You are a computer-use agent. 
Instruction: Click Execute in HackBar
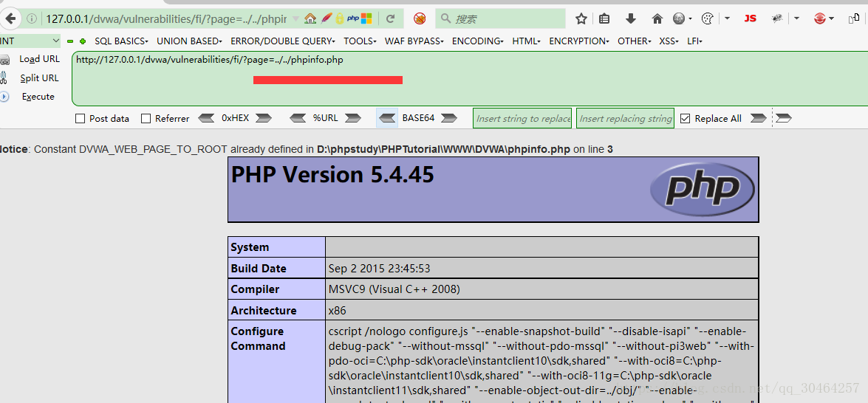[38, 97]
